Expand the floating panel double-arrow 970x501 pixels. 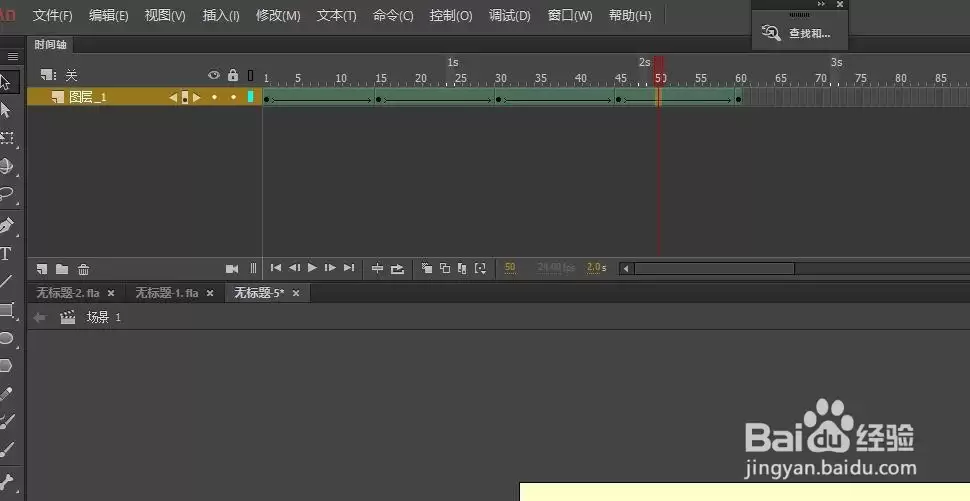pyautogui.click(x=821, y=4)
